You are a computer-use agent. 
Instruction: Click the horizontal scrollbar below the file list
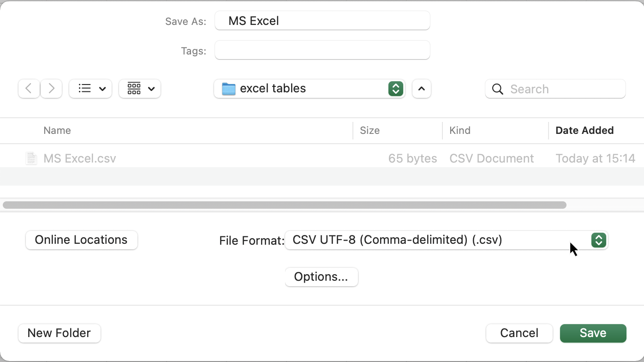coord(284,205)
